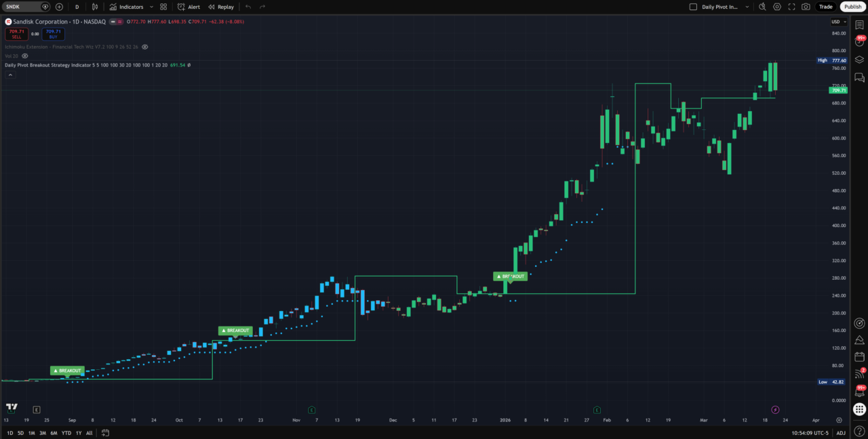Hide the Vol 20 indicator
Viewport: 868px width, 439px height.
(x=24, y=56)
